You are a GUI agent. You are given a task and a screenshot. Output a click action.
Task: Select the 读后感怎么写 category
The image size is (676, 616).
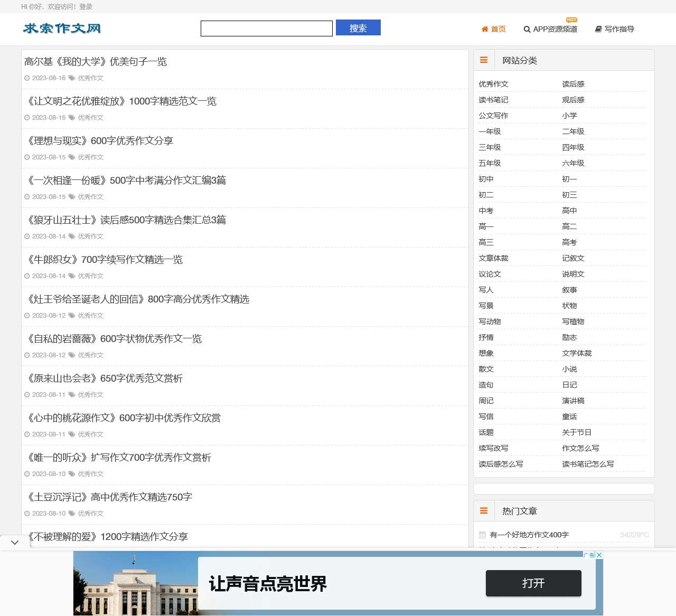point(501,464)
